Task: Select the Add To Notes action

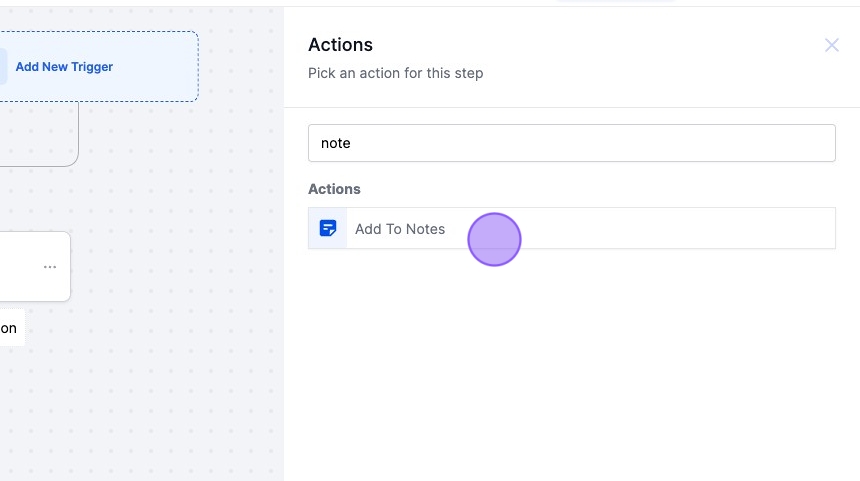Action: [x=400, y=229]
